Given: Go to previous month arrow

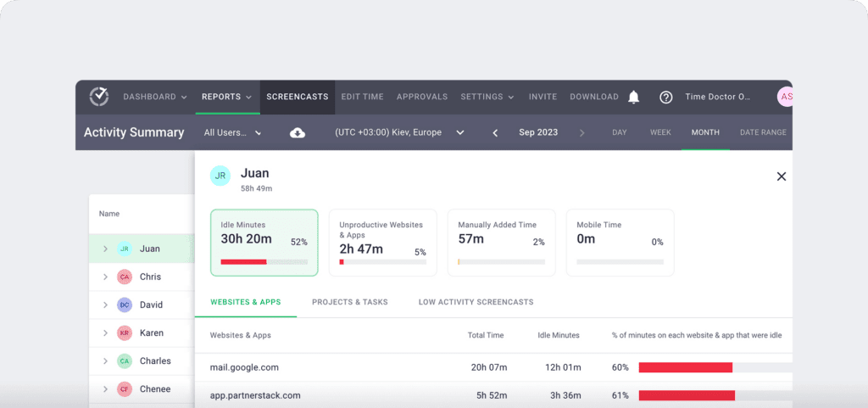Looking at the screenshot, I should pyautogui.click(x=495, y=133).
